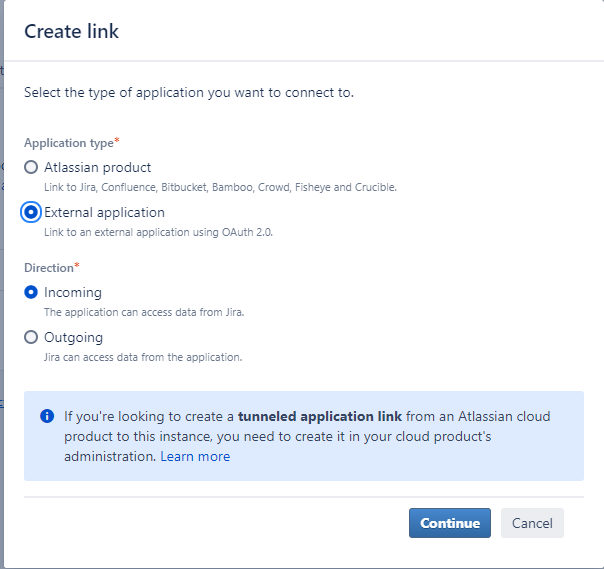Click the 'Application type' field label
Image resolution: width=604 pixels, height=569 pixels.
point(68,143)
